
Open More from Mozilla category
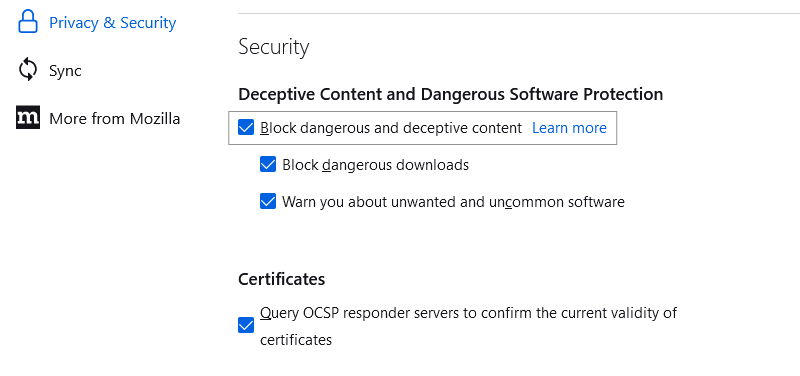(97, 118)
